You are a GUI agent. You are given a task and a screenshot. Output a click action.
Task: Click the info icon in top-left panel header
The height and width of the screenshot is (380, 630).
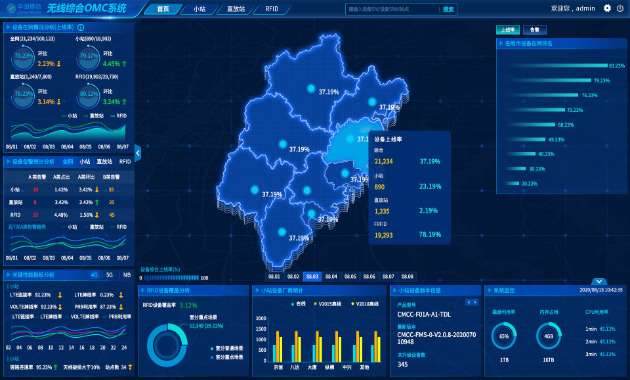click(x=81, y=27)
